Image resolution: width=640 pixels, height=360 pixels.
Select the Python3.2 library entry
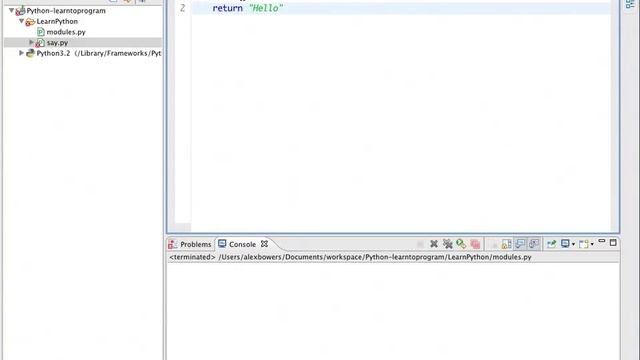click(x=99, y=53)
